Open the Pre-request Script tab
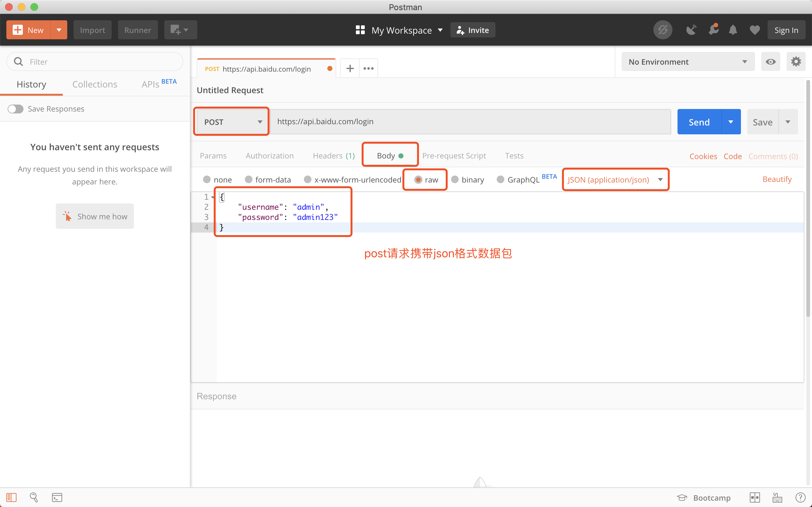Screen dimensions: 812x507 click(454, 155)
